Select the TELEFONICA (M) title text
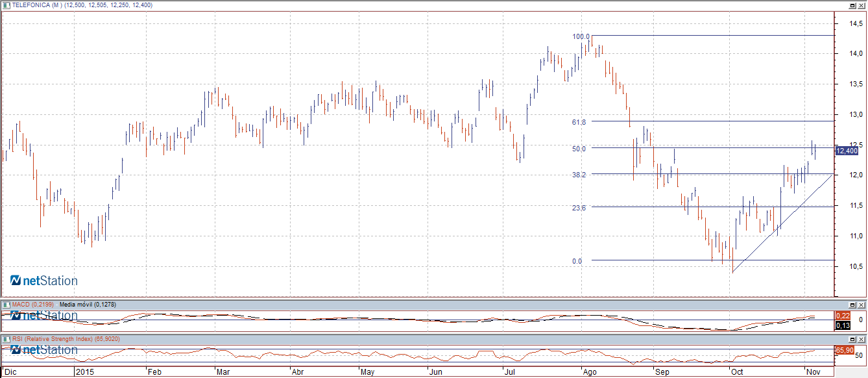This screenshot has height=378, width=868. pos(36,5)
